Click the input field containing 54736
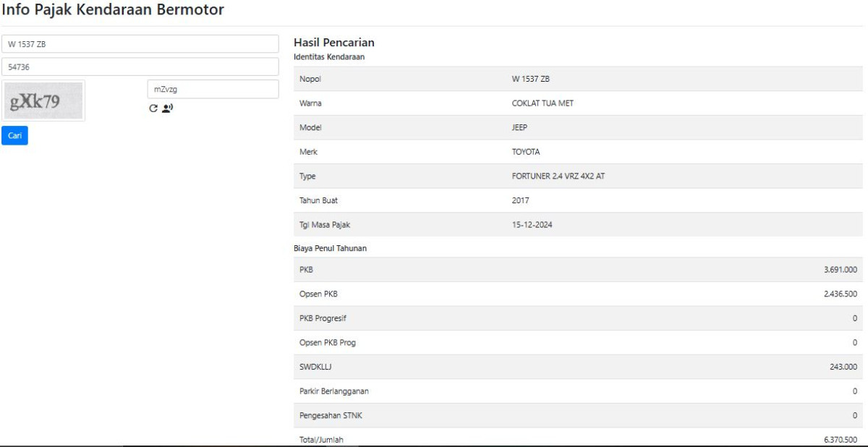 point(140,67)
